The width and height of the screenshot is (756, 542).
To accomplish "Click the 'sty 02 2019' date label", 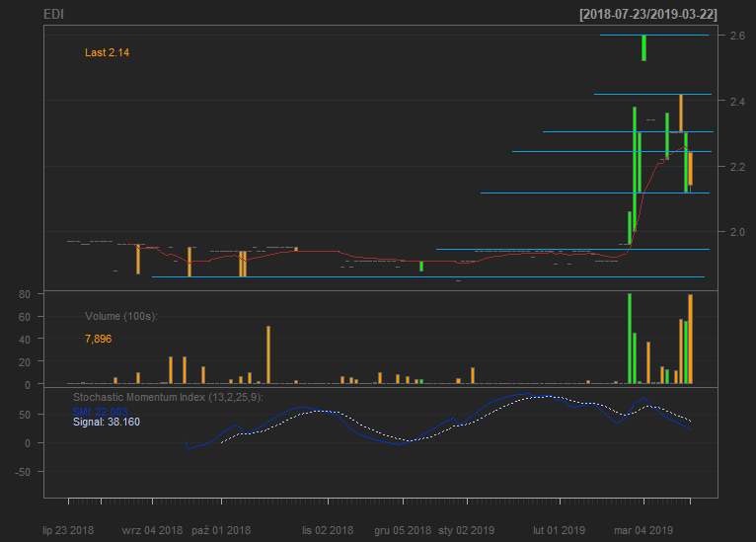I will [x=466, y=530].
